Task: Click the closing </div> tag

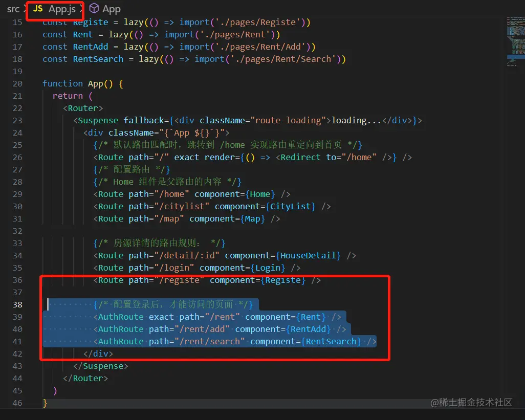Action: pos(98,353)
